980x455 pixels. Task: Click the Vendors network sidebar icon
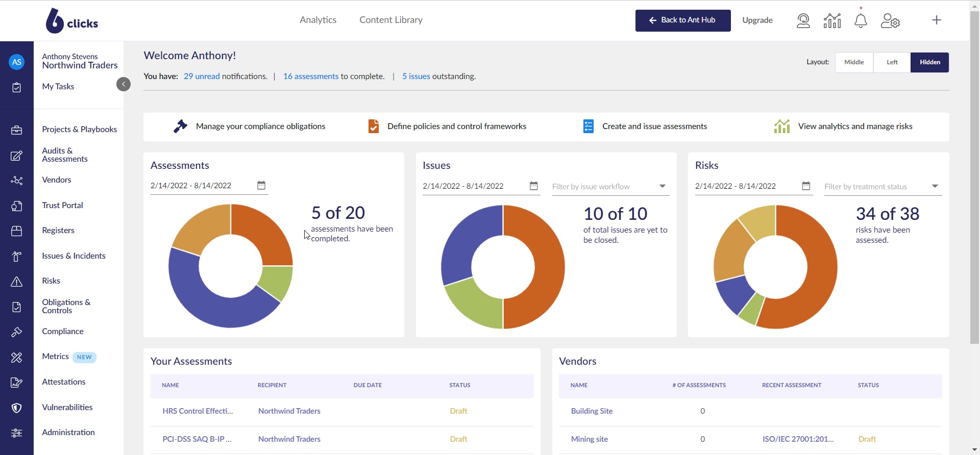[16, 181]
